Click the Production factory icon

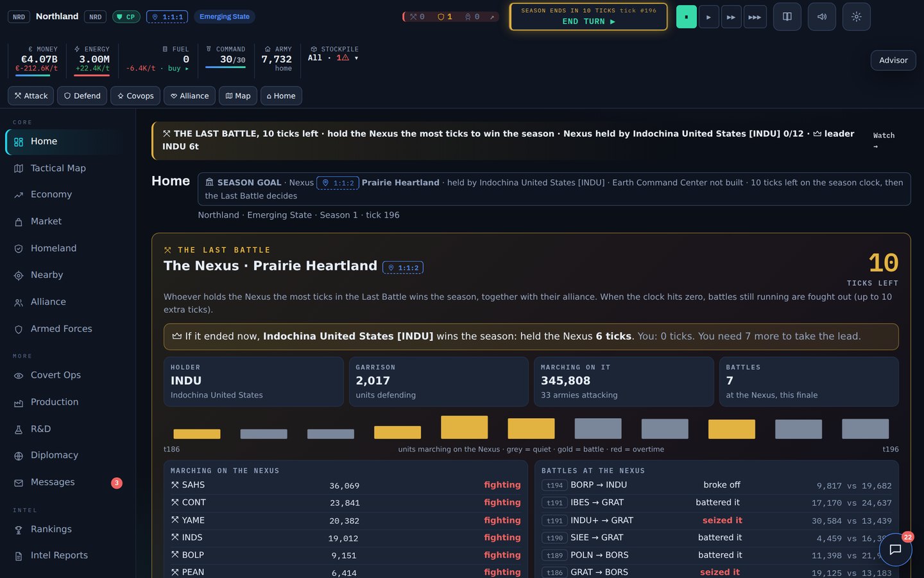[x=19, y=403]
